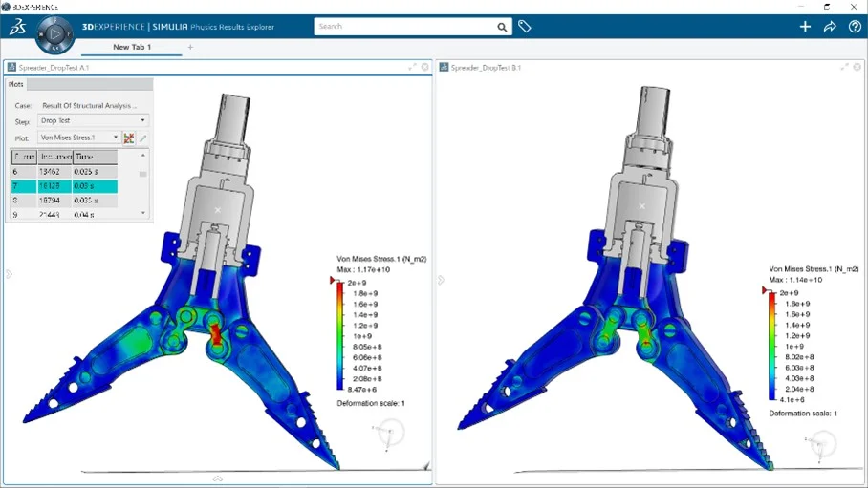Open the share arrow icon
This screenshot has height=488, width=868.
click(x=830, y=27)
